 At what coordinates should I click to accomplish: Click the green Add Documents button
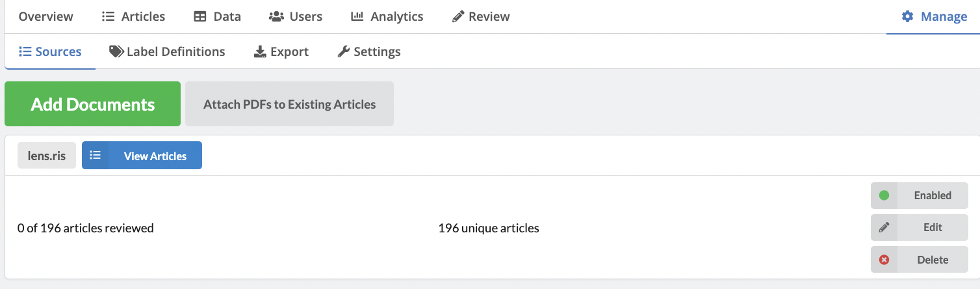[x=92, y=103]
